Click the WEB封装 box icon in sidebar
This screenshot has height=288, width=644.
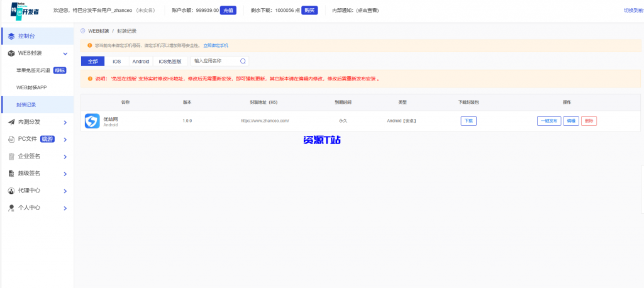point(11,53)
